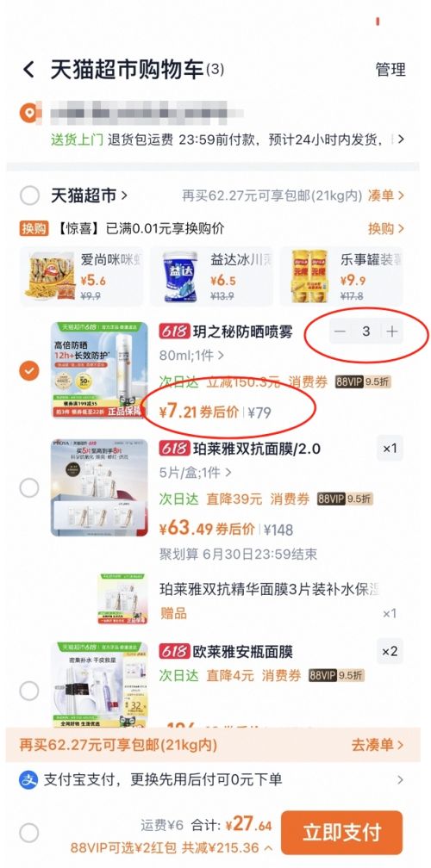Toggle the 天猫超市 store select-all circle
Image resolution: width=431 pixels, height=868 pixels.
pos(29,195)
